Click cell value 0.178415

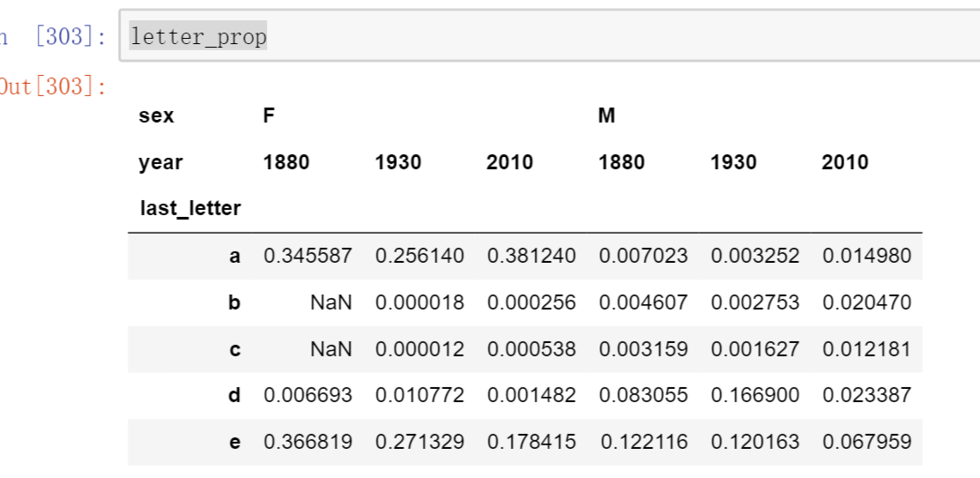[x=531, y=442]
